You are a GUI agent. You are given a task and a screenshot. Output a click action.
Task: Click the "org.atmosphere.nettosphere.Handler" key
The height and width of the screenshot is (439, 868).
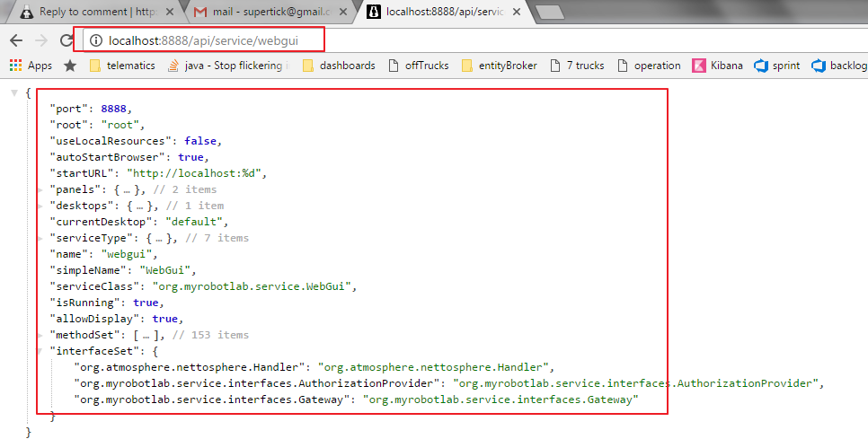coord(190,367)
